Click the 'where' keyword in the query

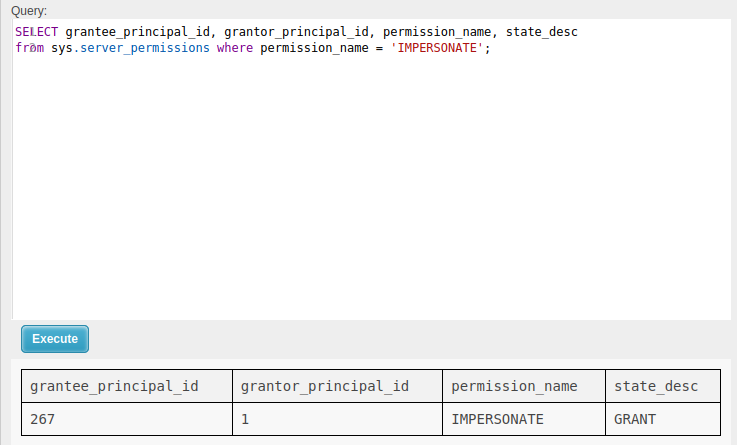pyautogui.click(x=235, y=48)
